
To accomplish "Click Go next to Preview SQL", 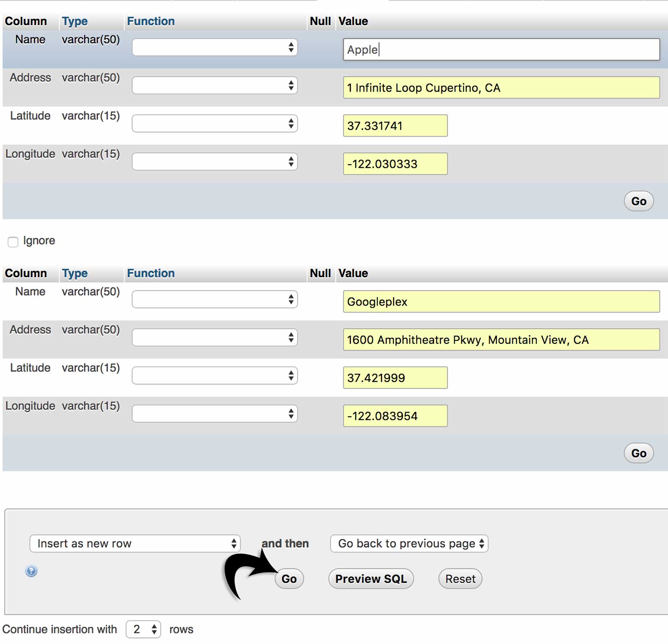I will [x=289, y=579].
